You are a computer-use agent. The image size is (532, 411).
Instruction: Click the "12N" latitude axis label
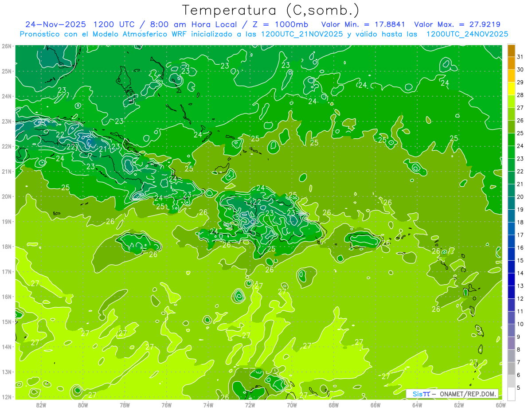7,397
